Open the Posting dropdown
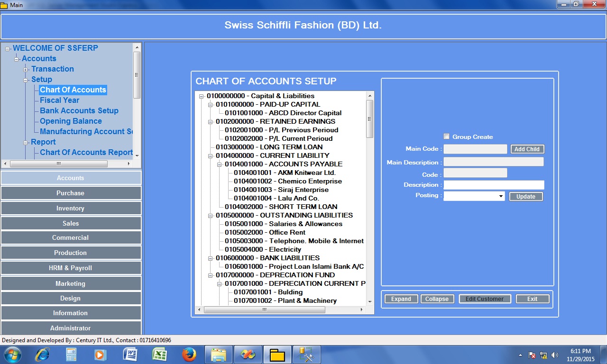Image resolution: width=607 pixels, height=364 pixels. (x=501, y=196)
